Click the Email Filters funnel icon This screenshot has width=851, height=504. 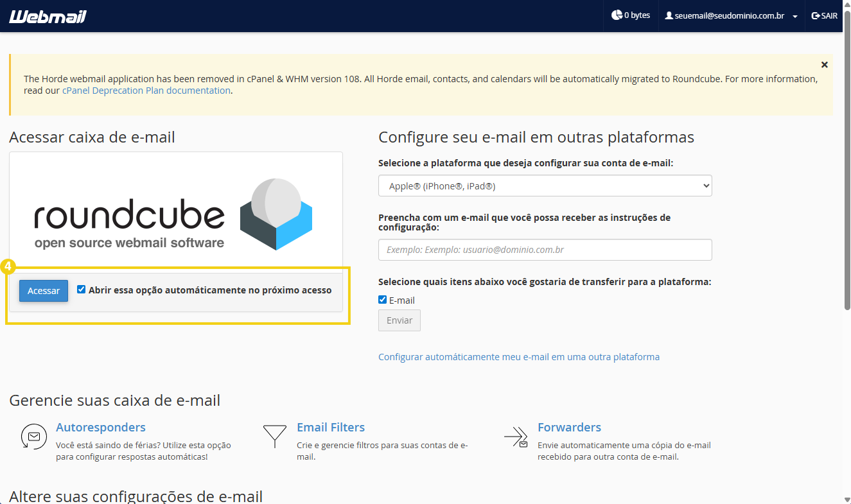[275, 437]
